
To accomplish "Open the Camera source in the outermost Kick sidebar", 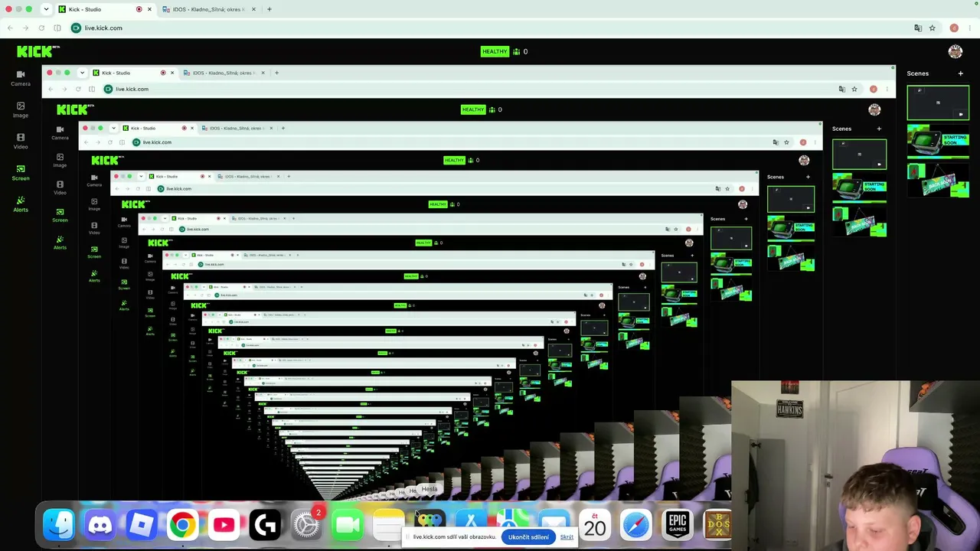I will (21, 78).
